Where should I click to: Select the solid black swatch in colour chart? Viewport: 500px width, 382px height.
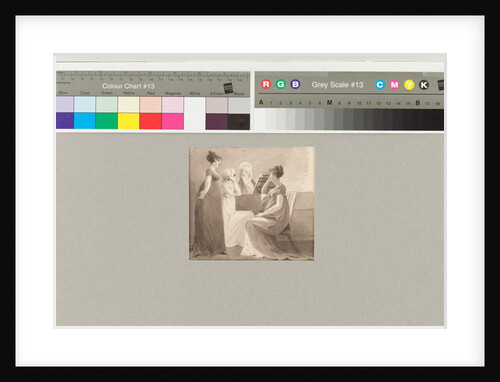[x=239, y=122]
